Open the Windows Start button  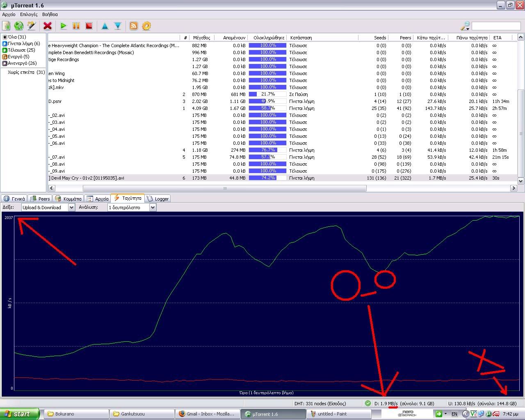pos(19,414)
